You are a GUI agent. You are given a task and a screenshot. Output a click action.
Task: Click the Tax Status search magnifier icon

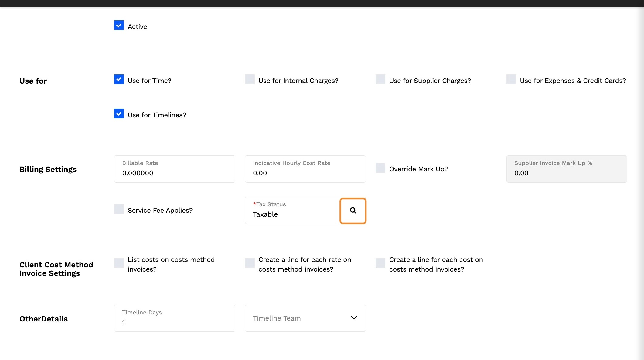pyautogui.click(x=353, y=211)
